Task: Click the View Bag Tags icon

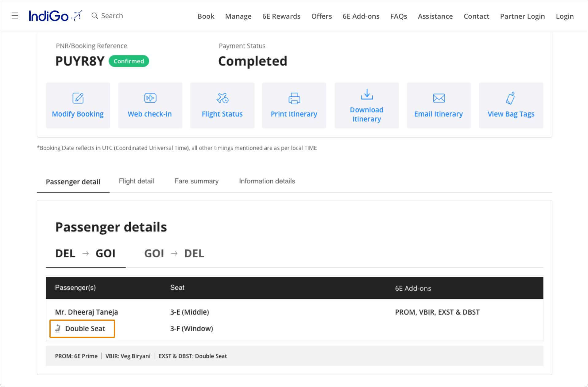Action: (x=511, y=98)
